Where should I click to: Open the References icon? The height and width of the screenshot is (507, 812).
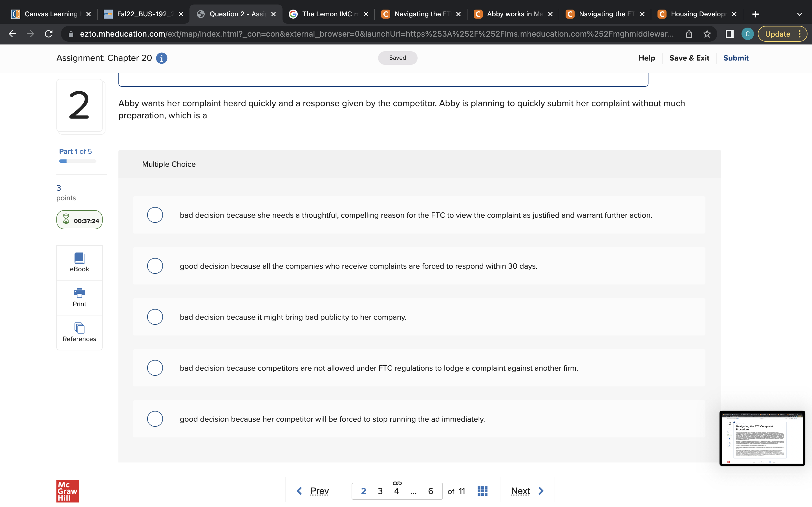[79, 332]
